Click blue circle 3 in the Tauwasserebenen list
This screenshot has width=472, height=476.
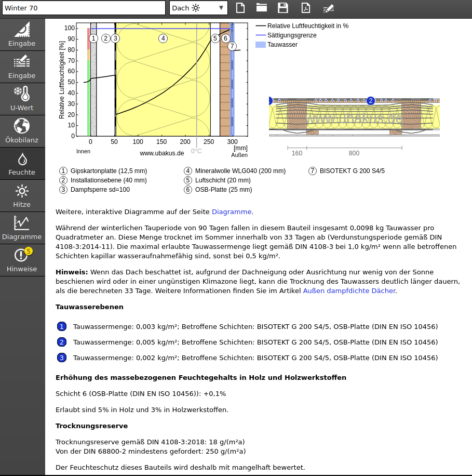[62, 358]
